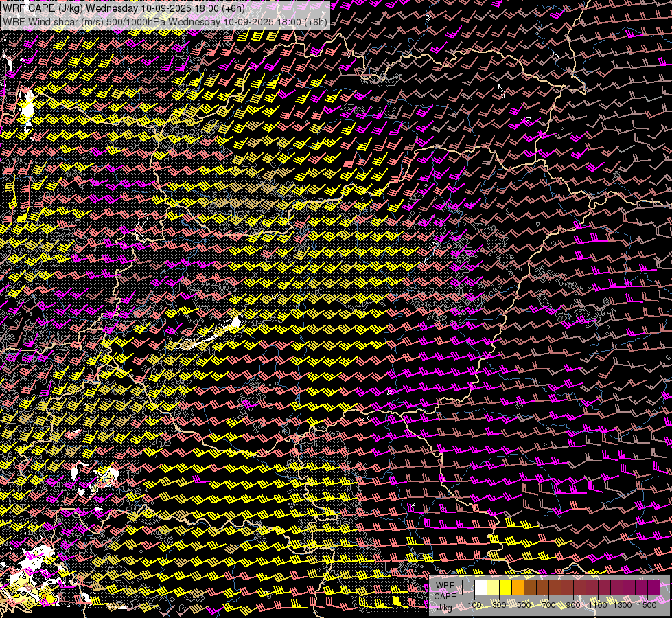This screenshot has height=618, width=672.
Task: Select the legend swatch starting at 900 tick
Action: (x=580, y=587)
